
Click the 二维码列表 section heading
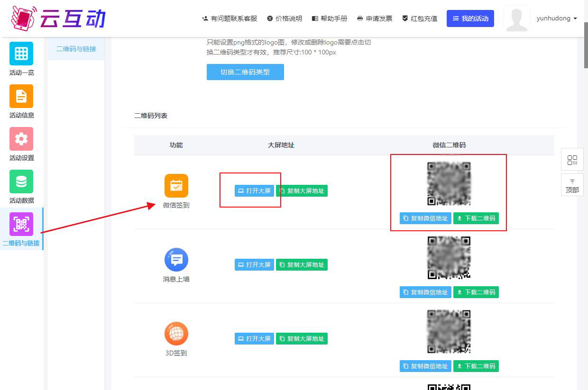151,116
